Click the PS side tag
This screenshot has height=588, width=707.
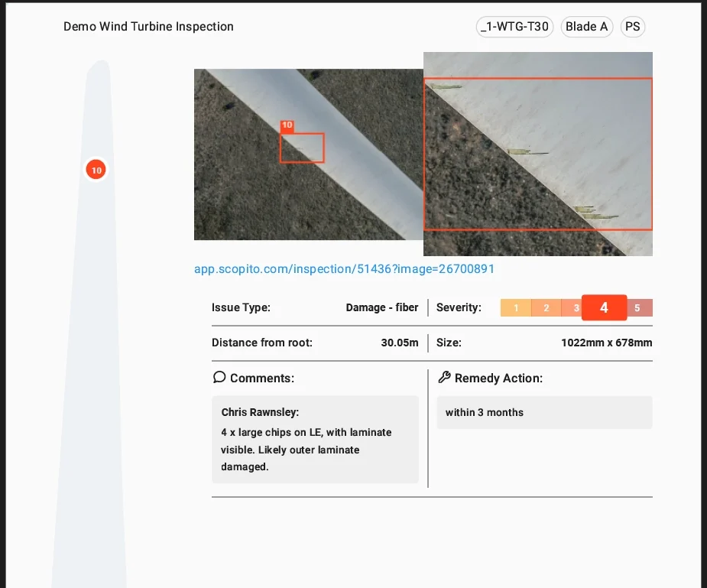pyautogui.click(x=633, y=27)
